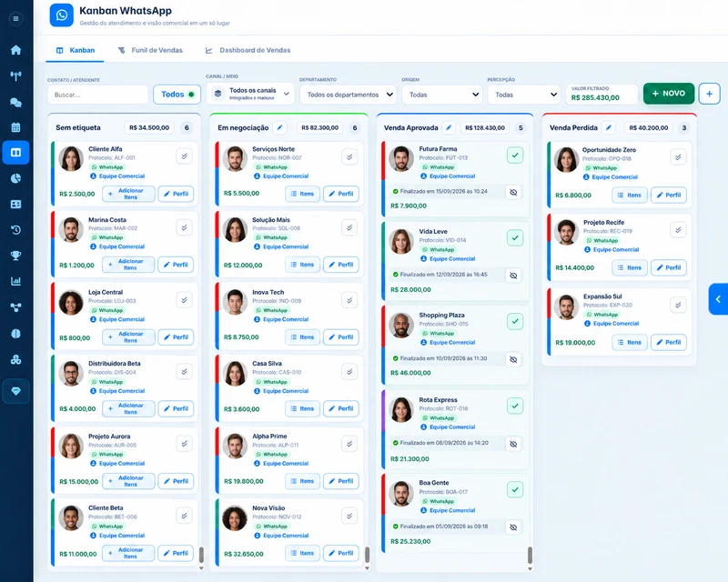Screen dimensions: 728x582
Task: Open the bar chart sidebar icon
Action: (x=15, y=281)
